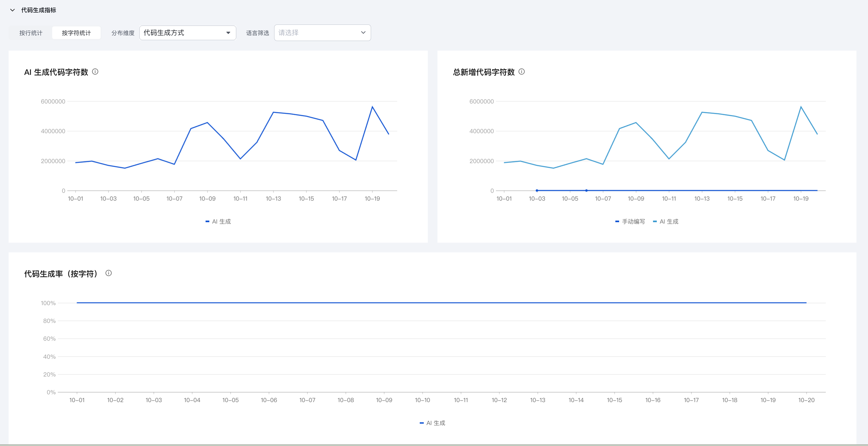
Task: Click the 60% y-axis label
Action: [49, 339]
